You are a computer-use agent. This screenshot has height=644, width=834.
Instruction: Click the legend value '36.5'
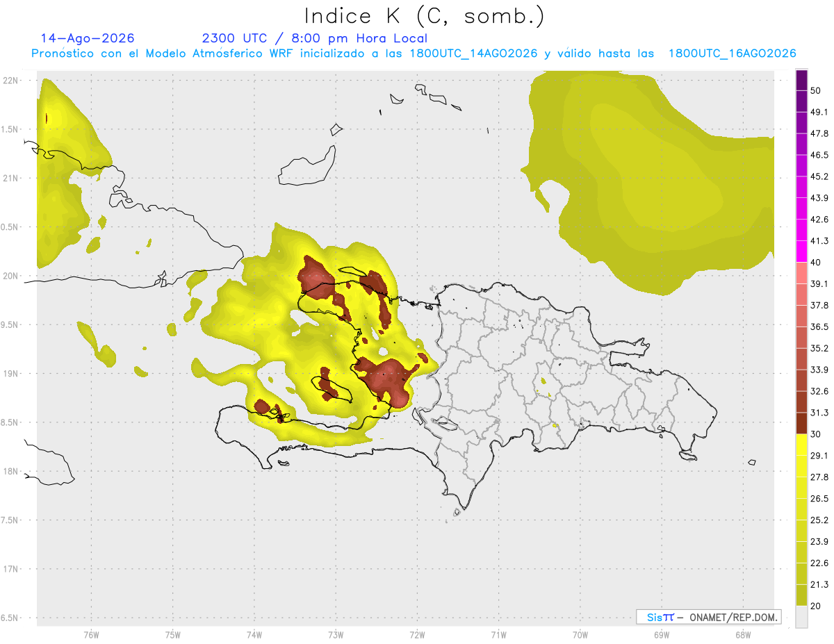(x=819, y=327)
